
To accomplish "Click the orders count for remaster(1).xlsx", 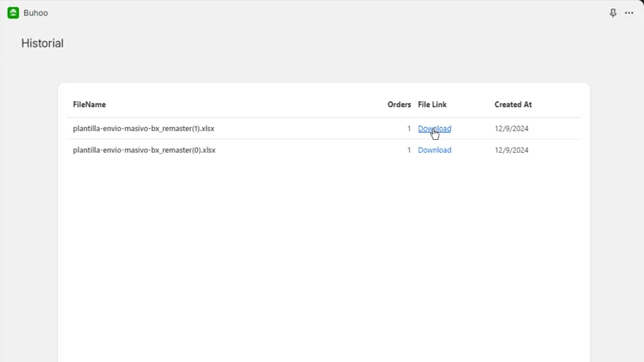I will [x=409, y=129].
